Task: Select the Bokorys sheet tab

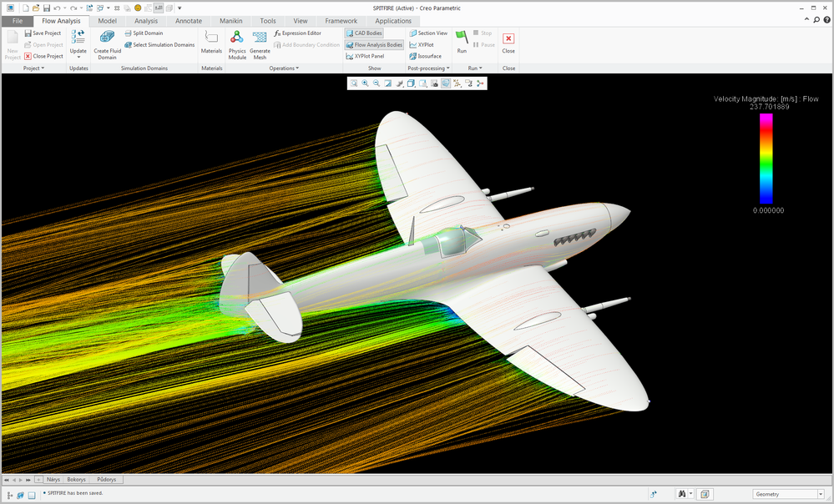Action: pyautogui.click(x=76, y=479)
